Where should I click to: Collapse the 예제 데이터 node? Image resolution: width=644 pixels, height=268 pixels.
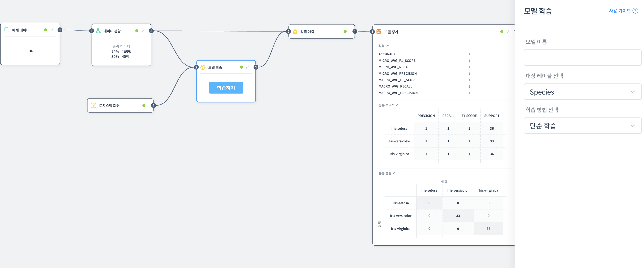[x=51, y=30]
